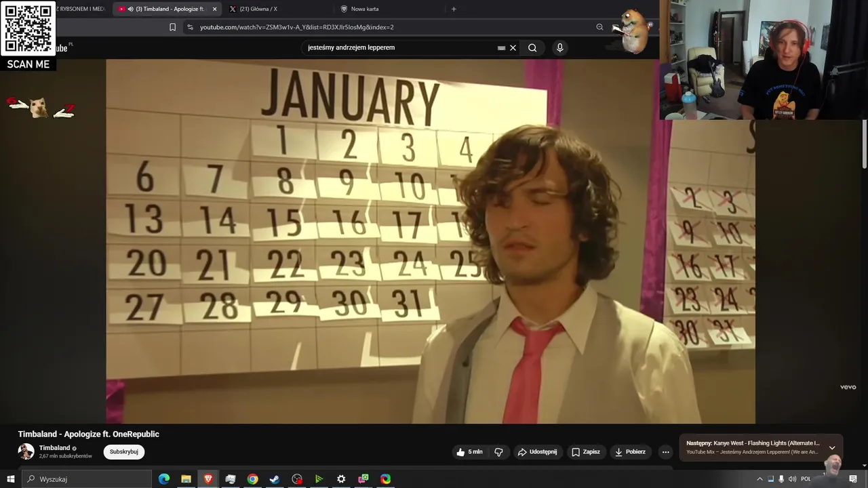Open the Windows Start menu
Screen dimensions: 868x488
point(10,479)
